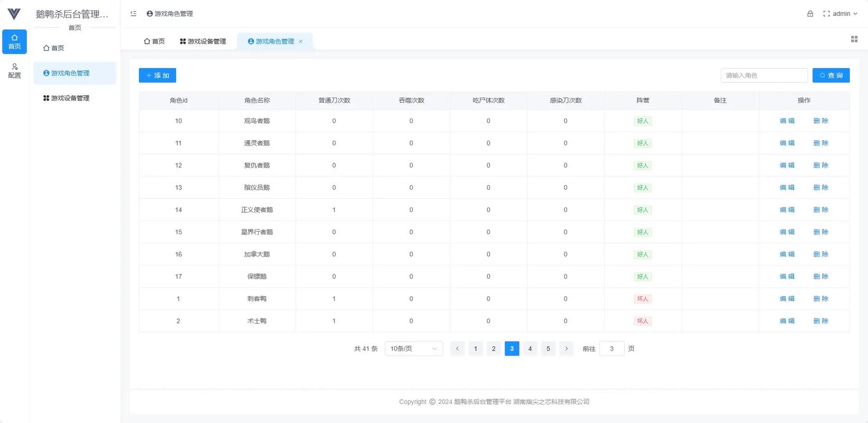
Task: Select 游戏设备管理 in the sidebar menu
Action: click(x=75, y=98)
